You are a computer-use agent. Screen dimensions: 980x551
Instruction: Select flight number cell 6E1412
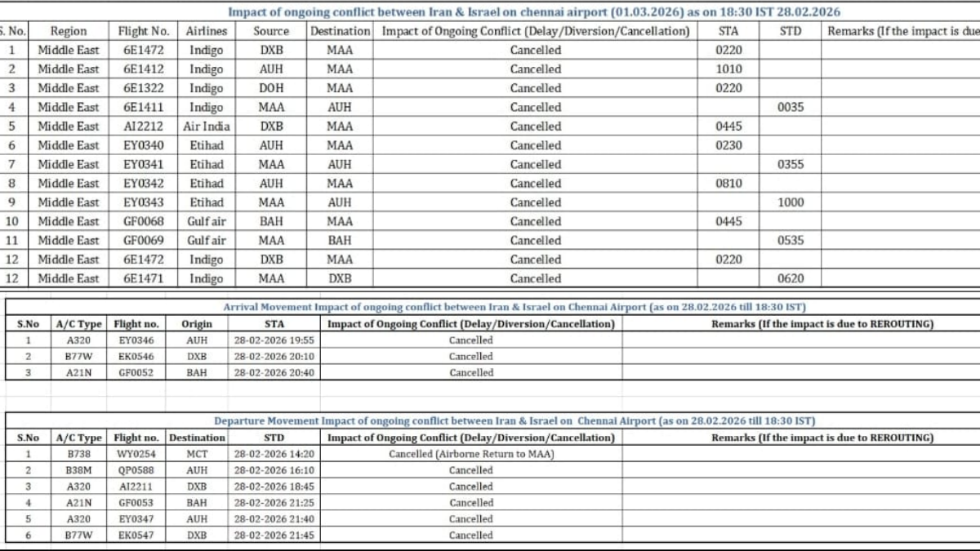point(144,69)
